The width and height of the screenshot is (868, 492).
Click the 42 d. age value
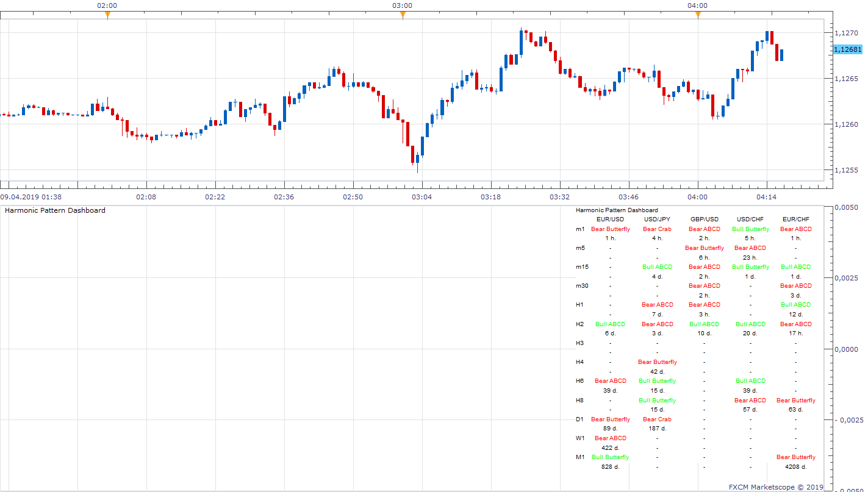click(x=657, y=372)
